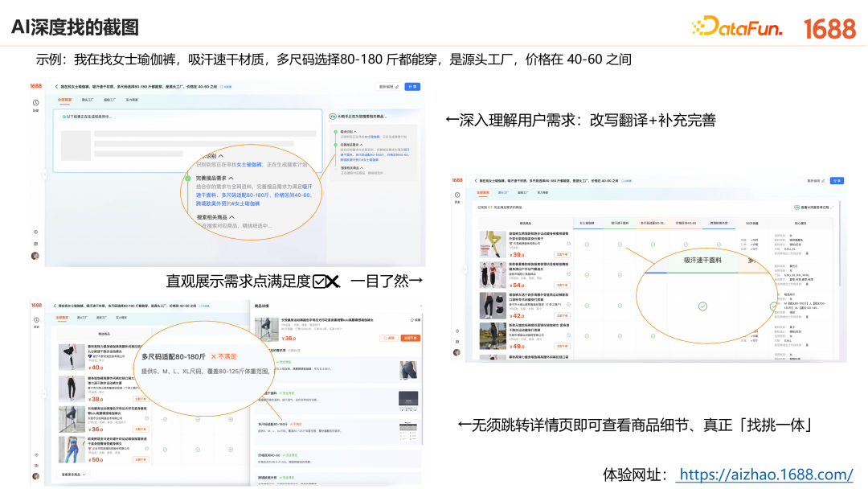Click the DataFun logo on the slide
The width and height of the screenshot is (868, 489).
[737, 27]
